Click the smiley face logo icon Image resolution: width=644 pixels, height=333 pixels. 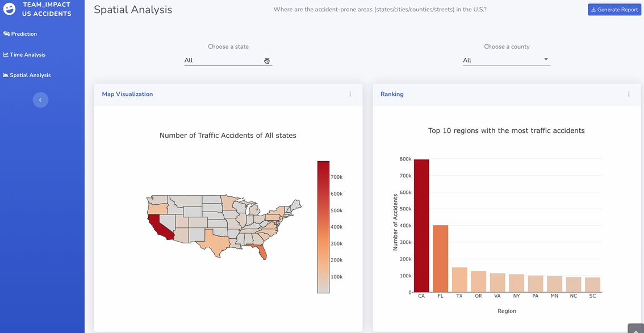pos(9,9)
